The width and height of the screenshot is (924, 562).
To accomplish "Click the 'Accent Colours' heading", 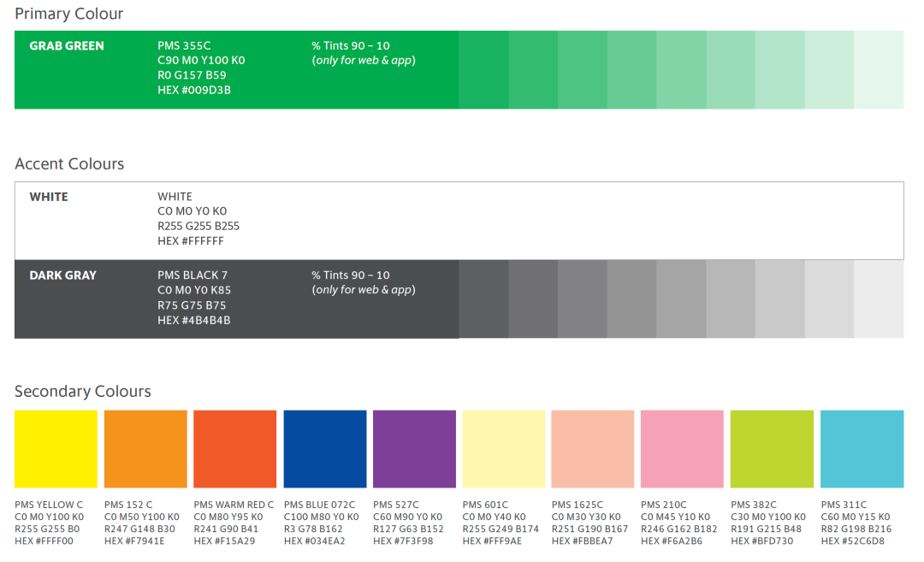I will [x=69, y=163].
